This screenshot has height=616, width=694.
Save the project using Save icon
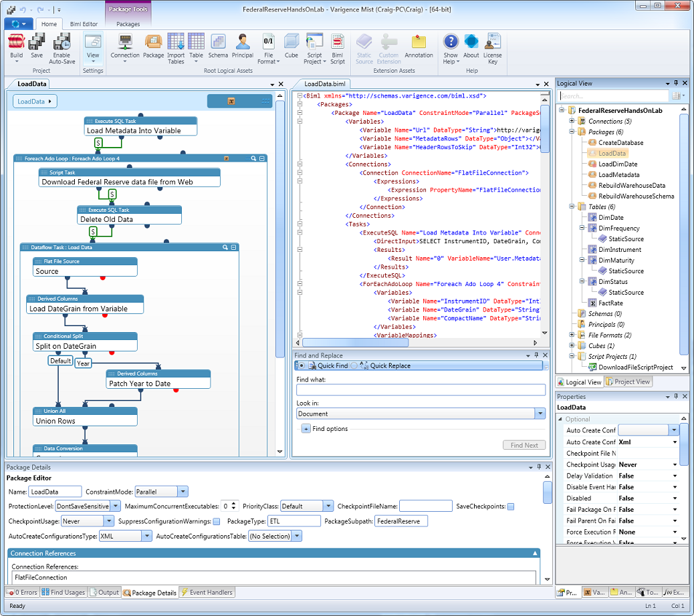point(37,46)
